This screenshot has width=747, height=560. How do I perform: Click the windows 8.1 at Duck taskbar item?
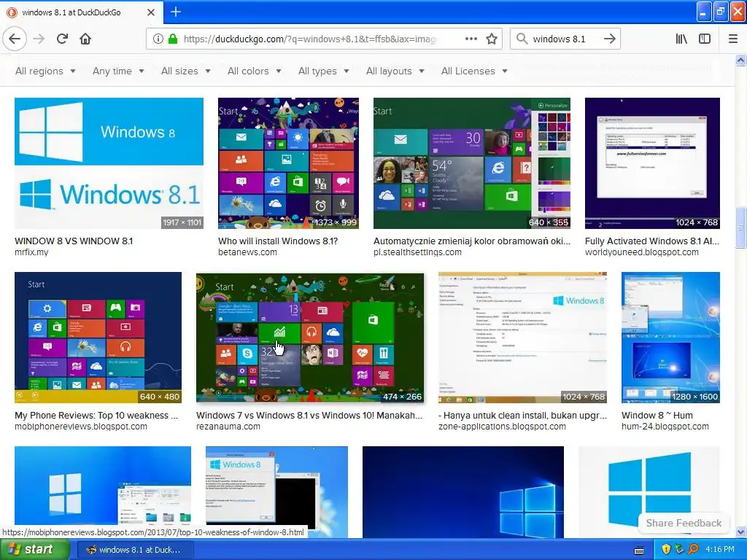(x=134, y=550)
